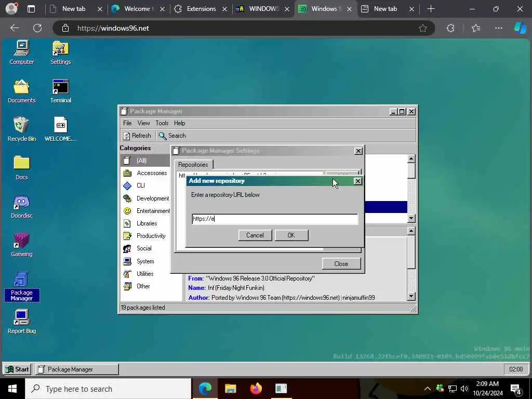The image size is (532, 399).
Task: Open Microsoft Edge from Windows taskbar
Action: pos(205,389)
